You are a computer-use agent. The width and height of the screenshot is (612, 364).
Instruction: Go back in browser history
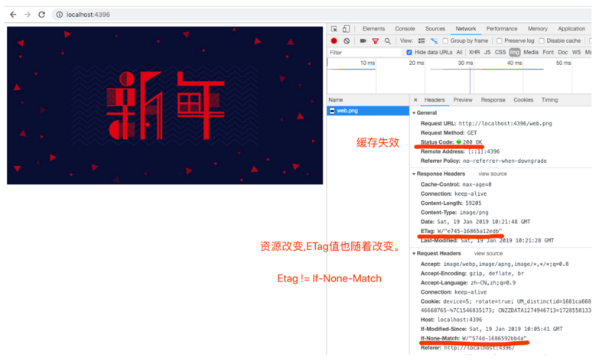[x=13, y=15]
